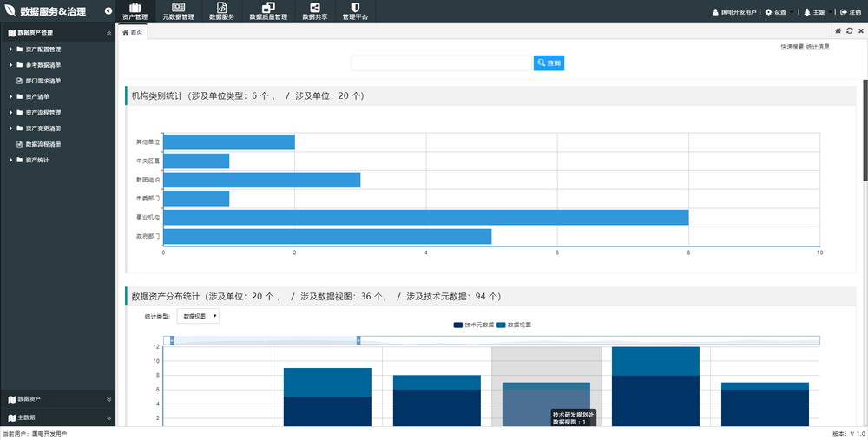Open the 数据服务 module icon

click(221, 8)
